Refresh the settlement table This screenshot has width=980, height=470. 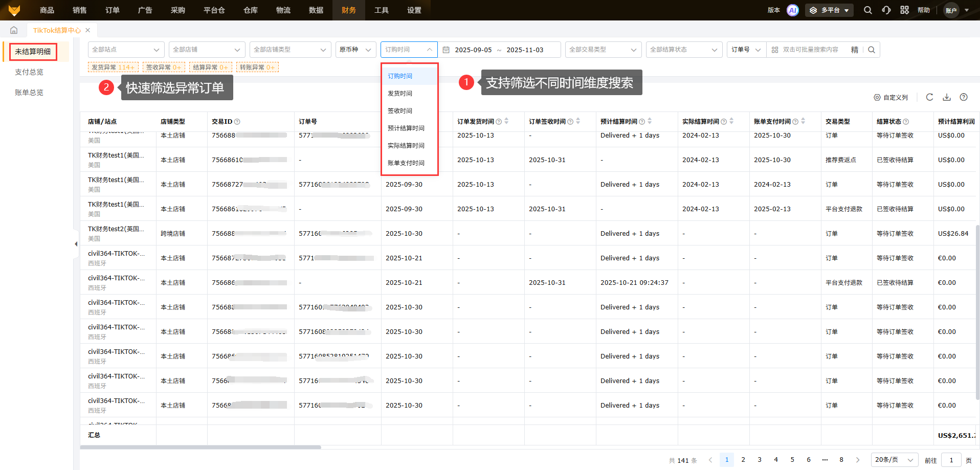click(929, 97)
